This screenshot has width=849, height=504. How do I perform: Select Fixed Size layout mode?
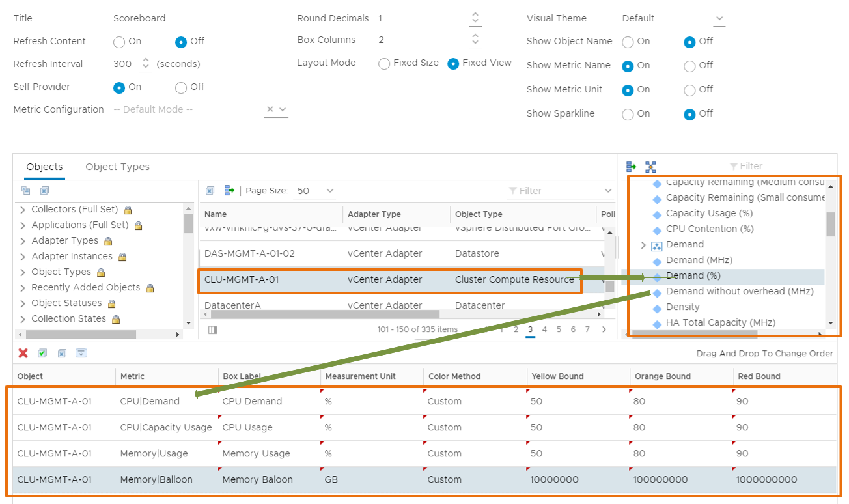384,63
